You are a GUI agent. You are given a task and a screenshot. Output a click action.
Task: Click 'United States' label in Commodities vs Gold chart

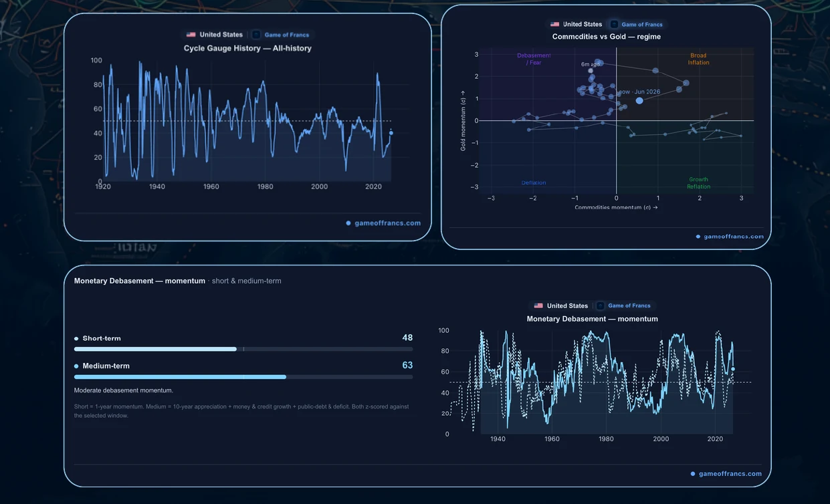[583, 24]
